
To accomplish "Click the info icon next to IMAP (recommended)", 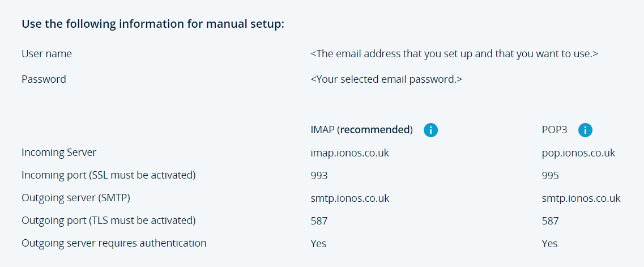I will click(430, 130).
